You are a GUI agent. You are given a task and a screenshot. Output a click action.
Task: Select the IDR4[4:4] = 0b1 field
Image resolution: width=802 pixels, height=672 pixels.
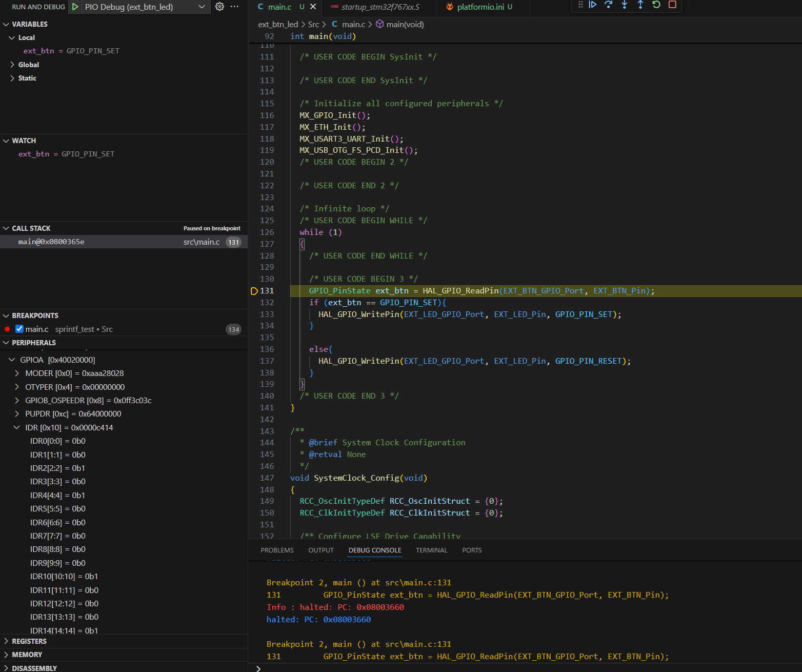pos(124,495)
